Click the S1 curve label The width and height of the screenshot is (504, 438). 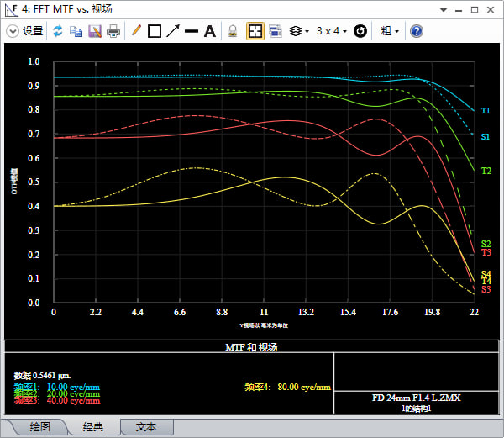pyautogui.click(x=486, y=137)
